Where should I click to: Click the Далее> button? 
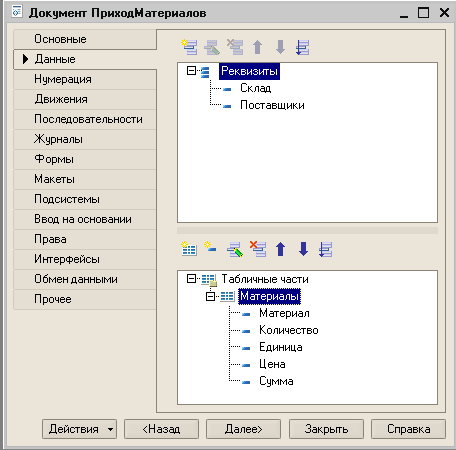tap(244, 429)
